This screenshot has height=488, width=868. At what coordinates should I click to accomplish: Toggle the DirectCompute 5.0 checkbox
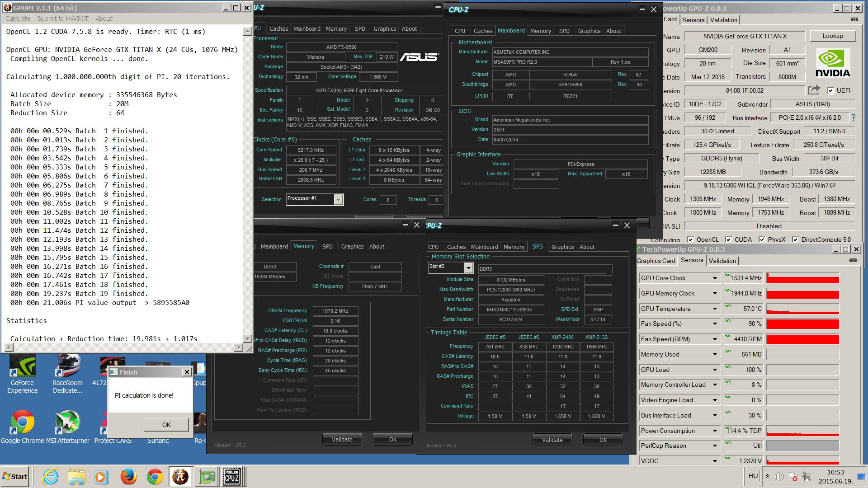795,239
